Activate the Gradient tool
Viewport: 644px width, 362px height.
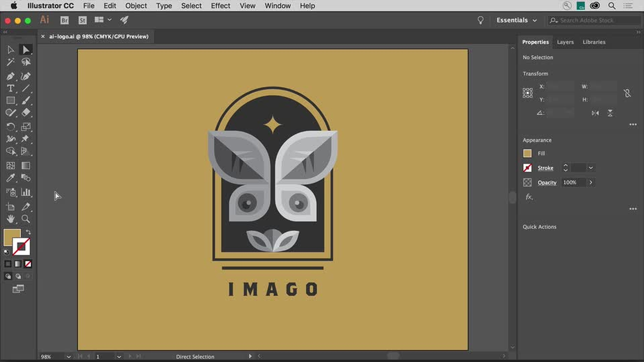26,165
